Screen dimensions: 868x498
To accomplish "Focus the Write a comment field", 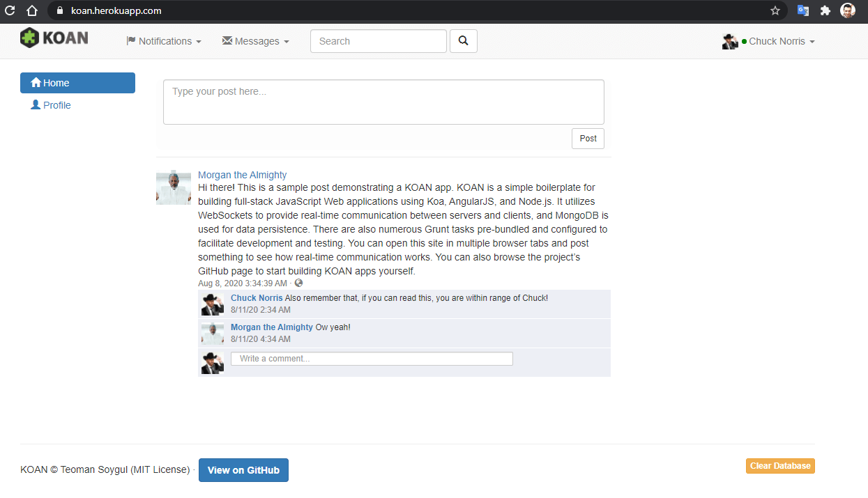I will point(372,359).
